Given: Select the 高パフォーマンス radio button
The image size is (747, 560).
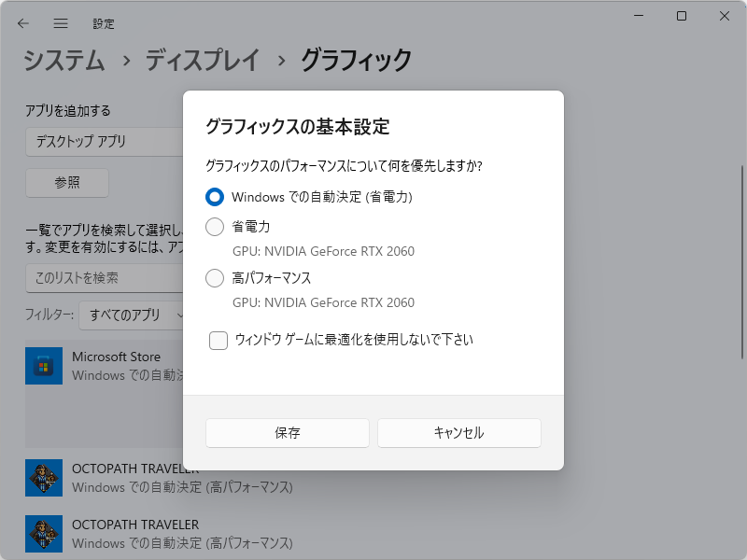Looking at the screenshot, I should [x=216, y=279].
